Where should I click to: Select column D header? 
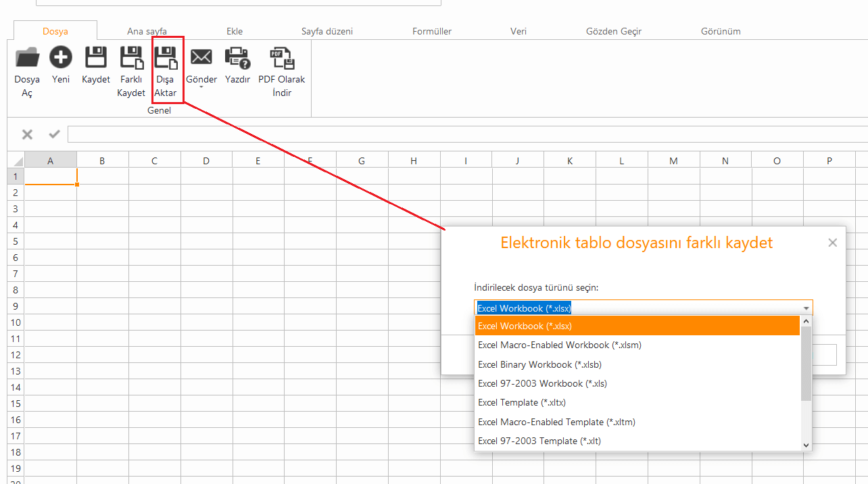(206, 161)
